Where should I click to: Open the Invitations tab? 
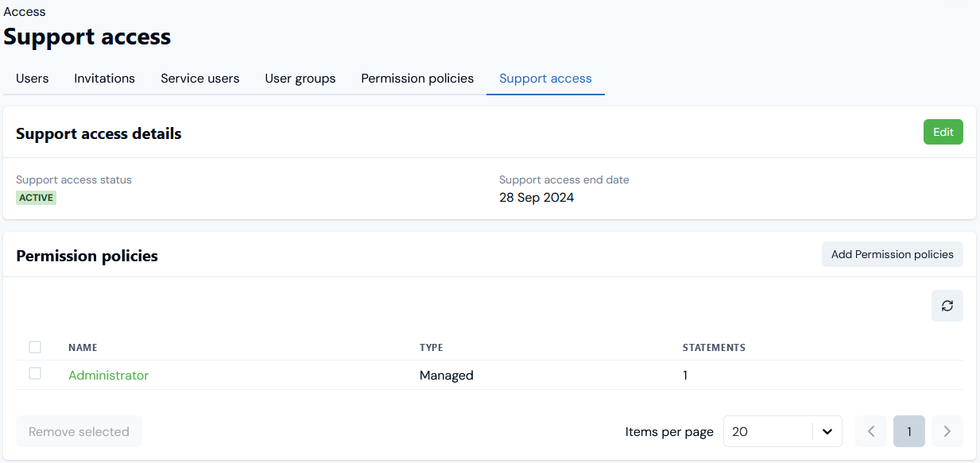(x=105, y=79)
